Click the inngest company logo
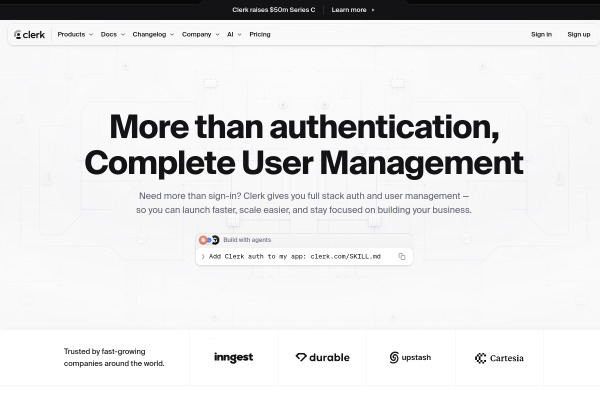Screen dimensions: 600x400 click(233, 357)
